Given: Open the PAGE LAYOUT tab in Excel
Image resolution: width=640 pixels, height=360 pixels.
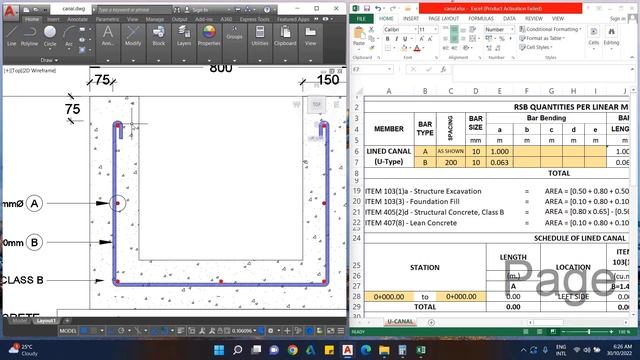Looking at the screenshot, I should (x=443, y=19).
